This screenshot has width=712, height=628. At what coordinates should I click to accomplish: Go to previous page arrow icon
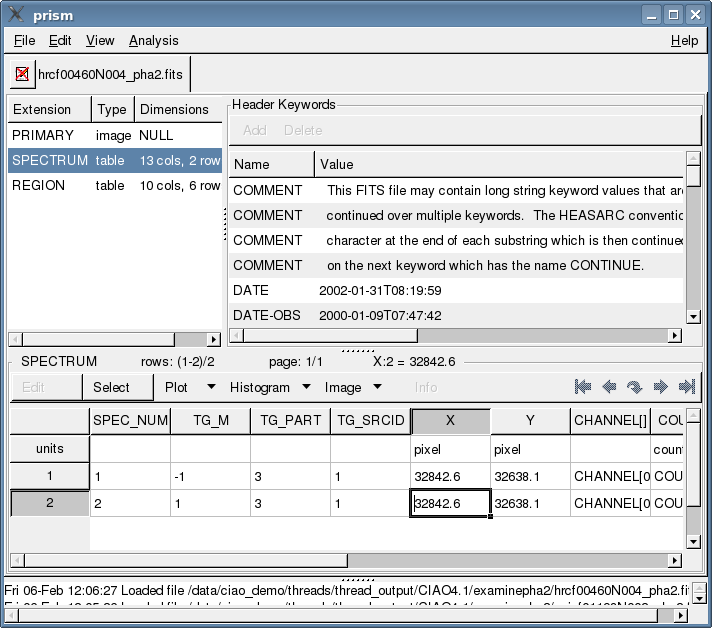click(609, 387)
